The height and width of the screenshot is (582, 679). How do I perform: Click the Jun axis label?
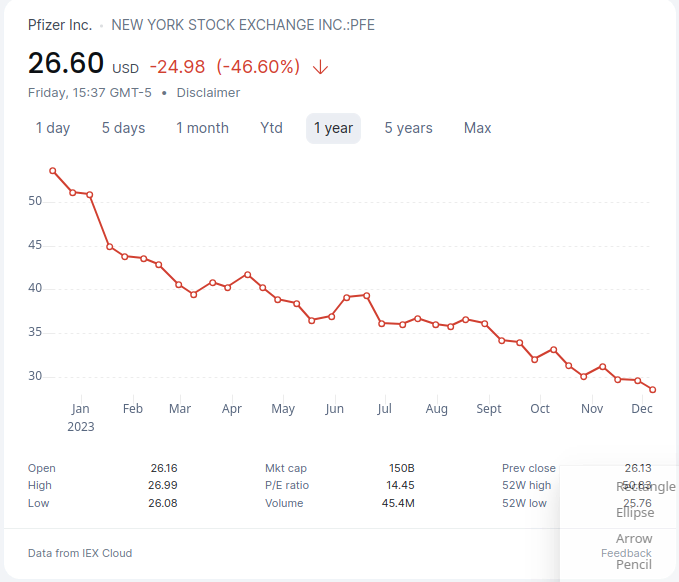click(334, 409)
